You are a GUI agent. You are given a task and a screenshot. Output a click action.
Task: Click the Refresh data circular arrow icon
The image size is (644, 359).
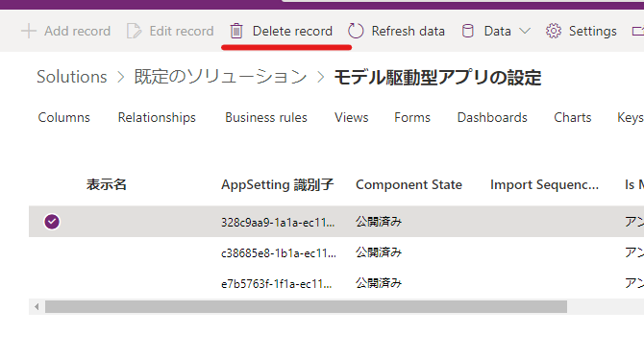[356, 31]
